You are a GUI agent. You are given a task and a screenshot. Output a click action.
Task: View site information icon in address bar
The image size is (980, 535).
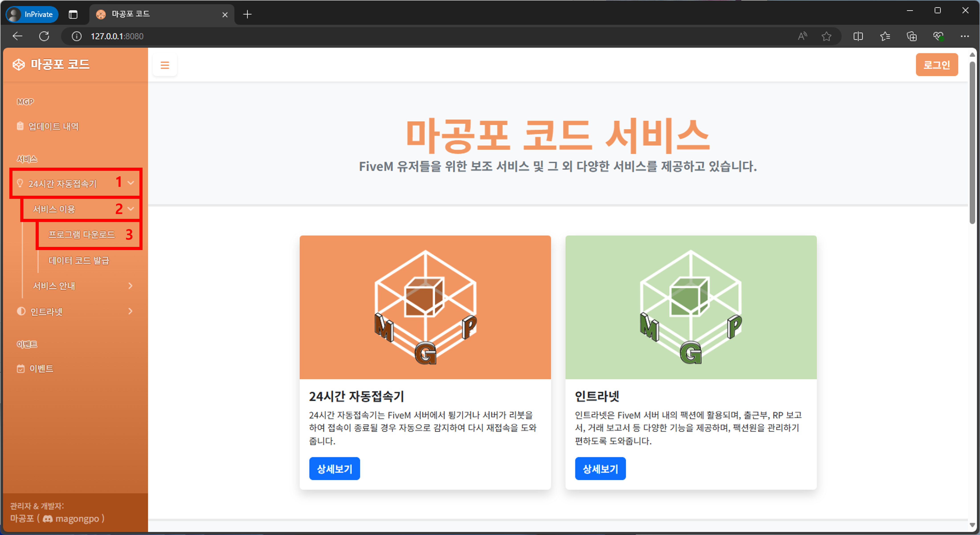pos(76,36)
